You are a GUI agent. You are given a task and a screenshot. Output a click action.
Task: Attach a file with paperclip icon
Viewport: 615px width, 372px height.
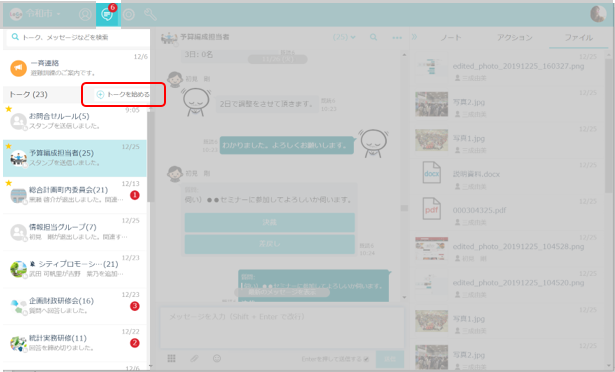pos(194,358)
